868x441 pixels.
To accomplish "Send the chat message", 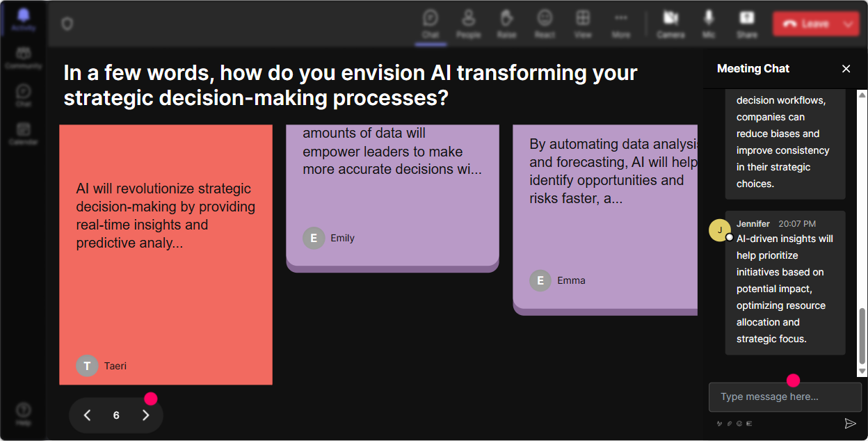I will coord(850,423).
